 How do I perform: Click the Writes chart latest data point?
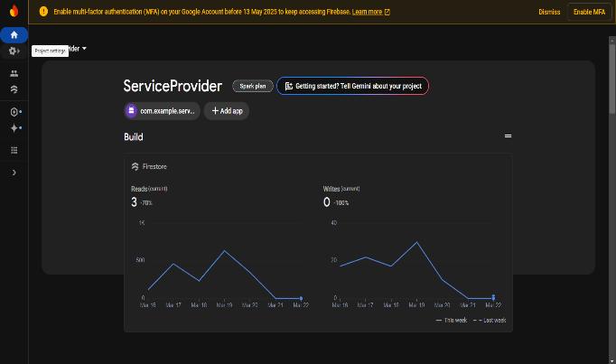tap(493, 298)
